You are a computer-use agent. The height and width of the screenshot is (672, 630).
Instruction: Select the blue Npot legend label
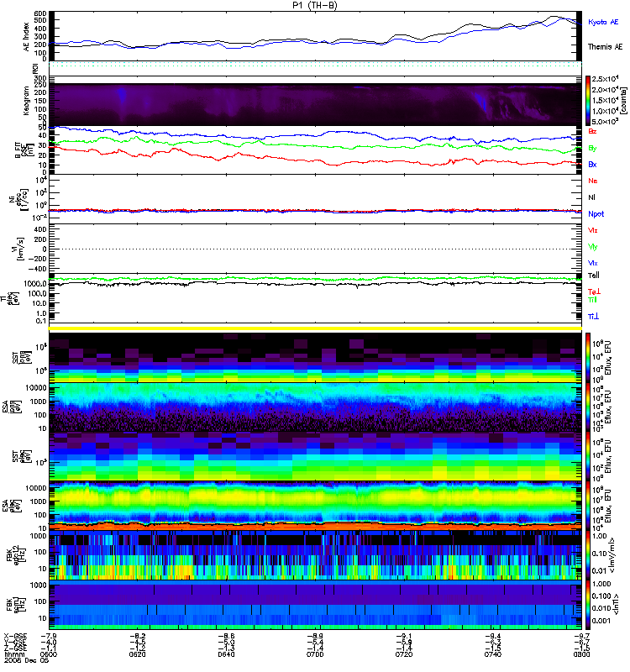click(x=596, y=214)
